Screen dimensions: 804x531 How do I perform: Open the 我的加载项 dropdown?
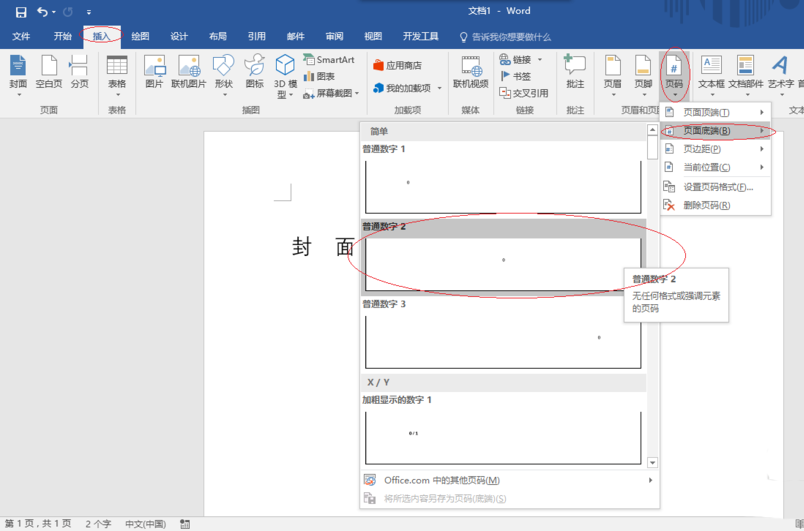click(x=408, y=88)
